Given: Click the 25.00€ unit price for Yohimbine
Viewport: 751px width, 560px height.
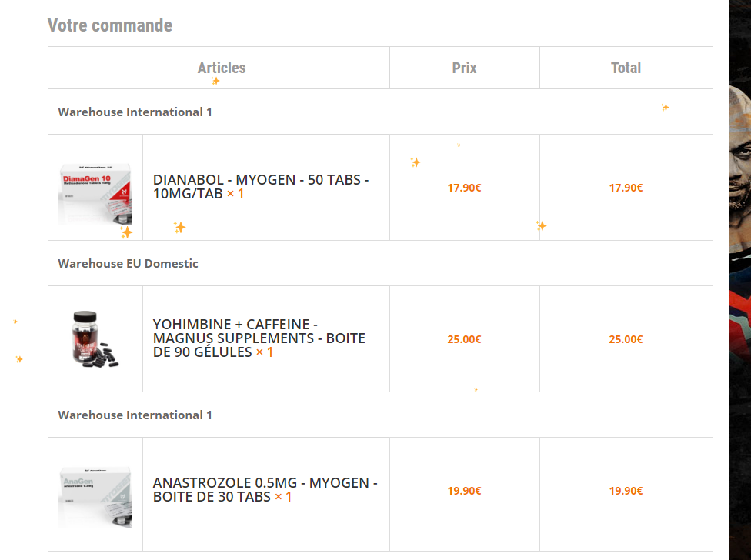Looking at the screenshot, I should coord(464,339).
